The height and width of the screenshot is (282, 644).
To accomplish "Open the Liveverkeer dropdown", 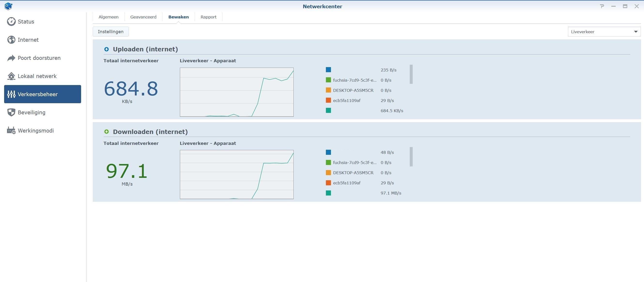I will (x=604, y=32).
